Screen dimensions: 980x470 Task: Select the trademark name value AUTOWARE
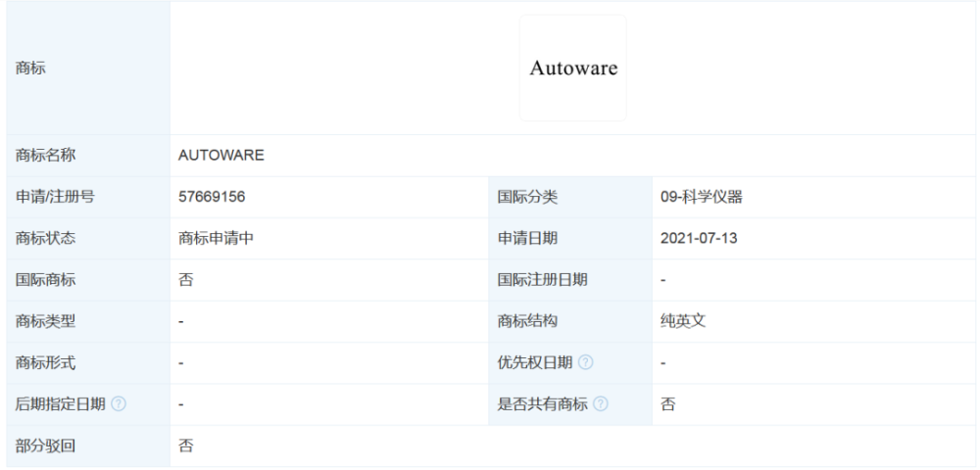pyautogui.click(x=221, y=156)
